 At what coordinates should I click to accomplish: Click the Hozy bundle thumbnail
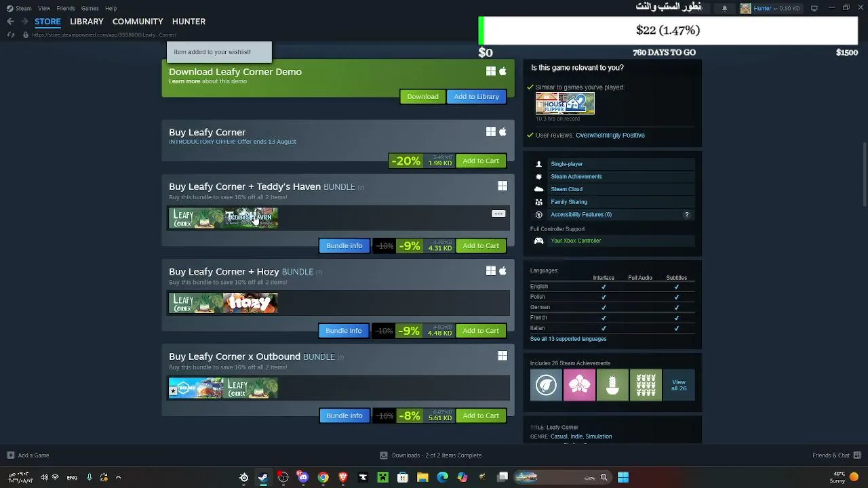point(251,303)
